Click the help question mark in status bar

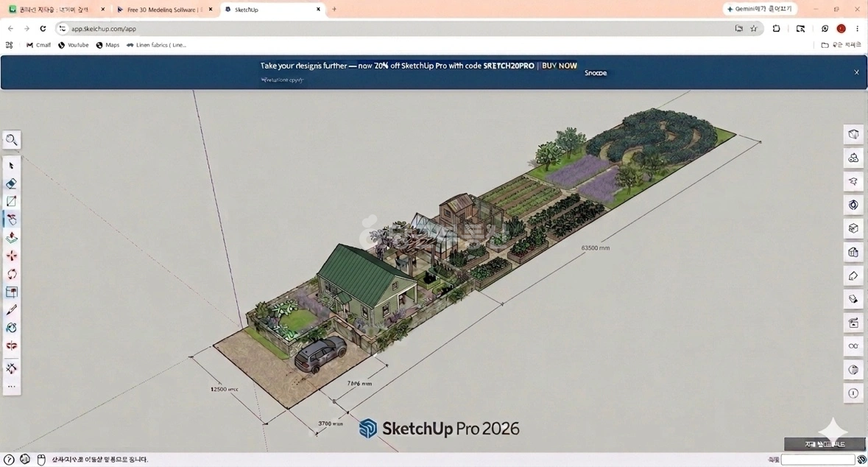point(9,459)
